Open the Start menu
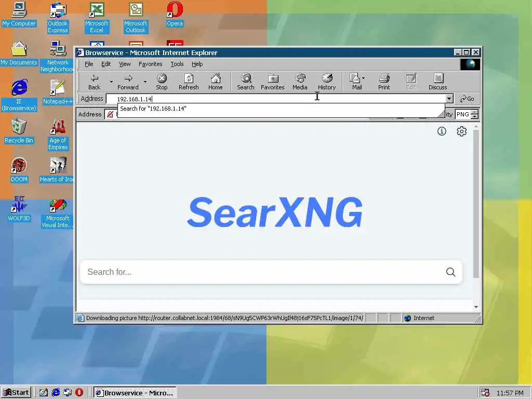Image resolution: width=532 pixels, height=399 pixels. tap(16, 393)
